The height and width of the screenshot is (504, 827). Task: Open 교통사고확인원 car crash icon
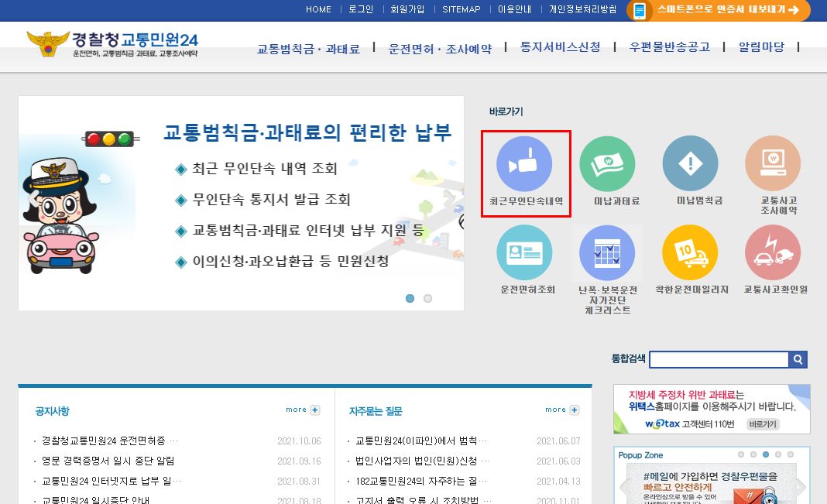coord(773,252)
